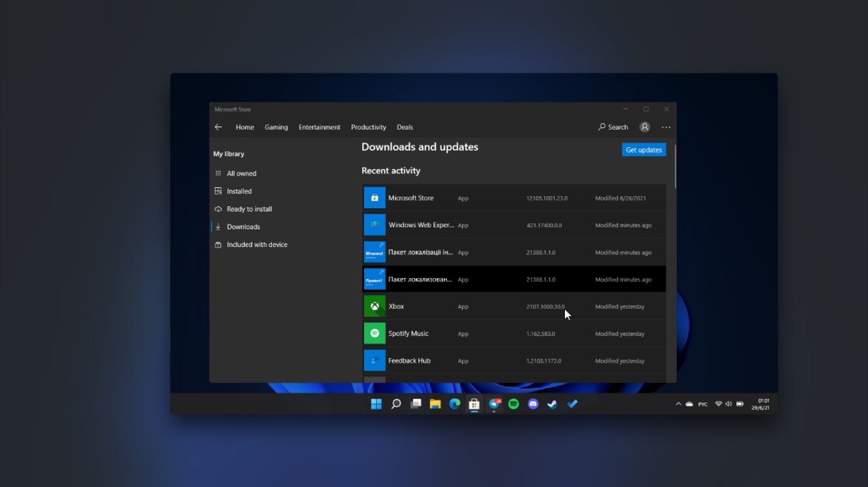
Task: Open the Productivity tab
Action: (368, 127)
